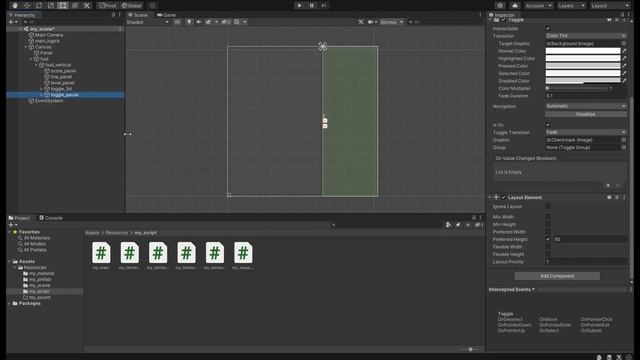Toggle scene audio icon
Image resolution: width=640 pixels, height=360 pixels.
[x=199, y=22]
